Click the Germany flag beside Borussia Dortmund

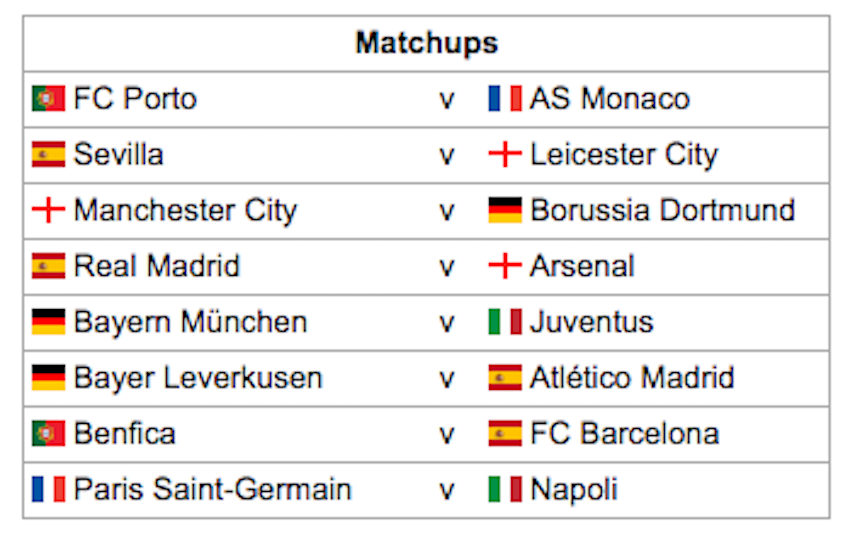[x=505, y=211]
